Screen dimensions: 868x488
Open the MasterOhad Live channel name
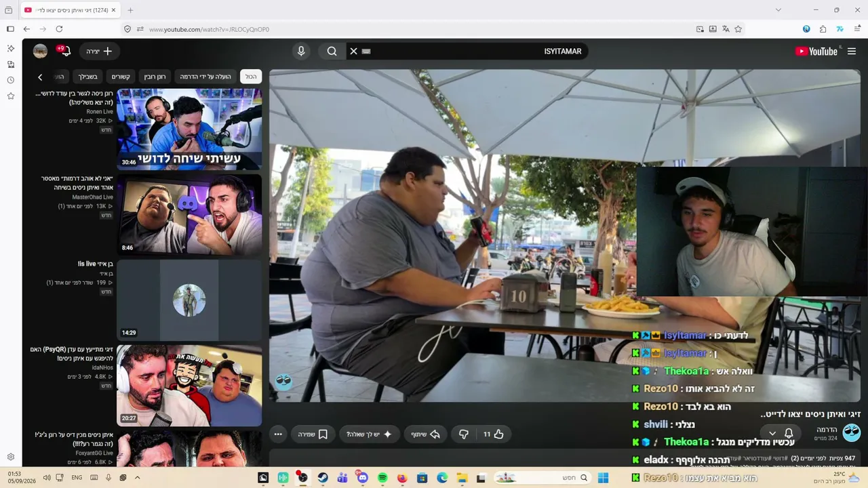tap(93, 197)
